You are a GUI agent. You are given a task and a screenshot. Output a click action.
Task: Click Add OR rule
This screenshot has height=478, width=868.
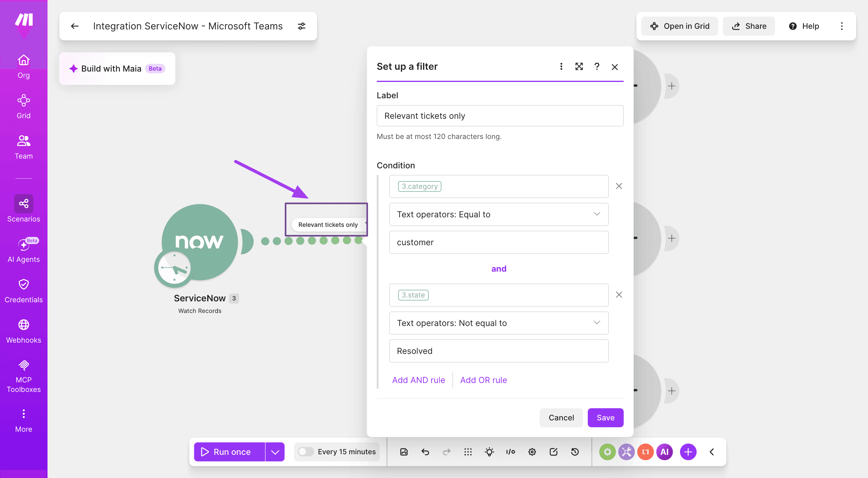(483, 380)
